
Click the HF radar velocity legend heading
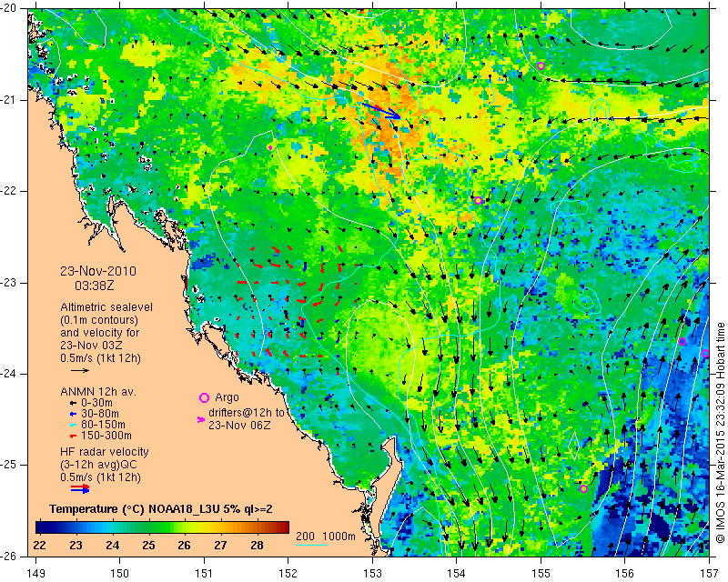click(105, 452)
